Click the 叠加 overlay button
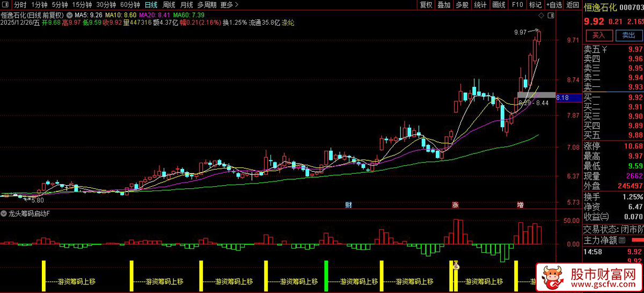Screen dimensions: 644x293 pyautogui.click(x=444, y=5)
